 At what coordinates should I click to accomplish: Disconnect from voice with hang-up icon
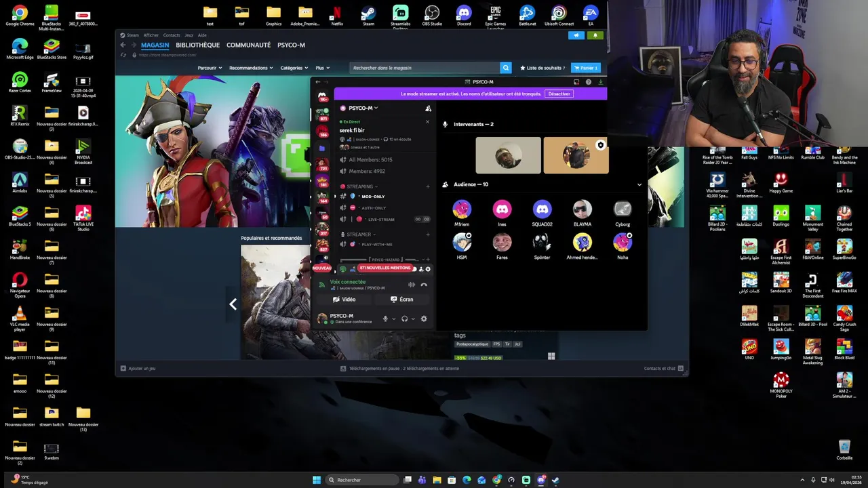click(x=424, y=285)
